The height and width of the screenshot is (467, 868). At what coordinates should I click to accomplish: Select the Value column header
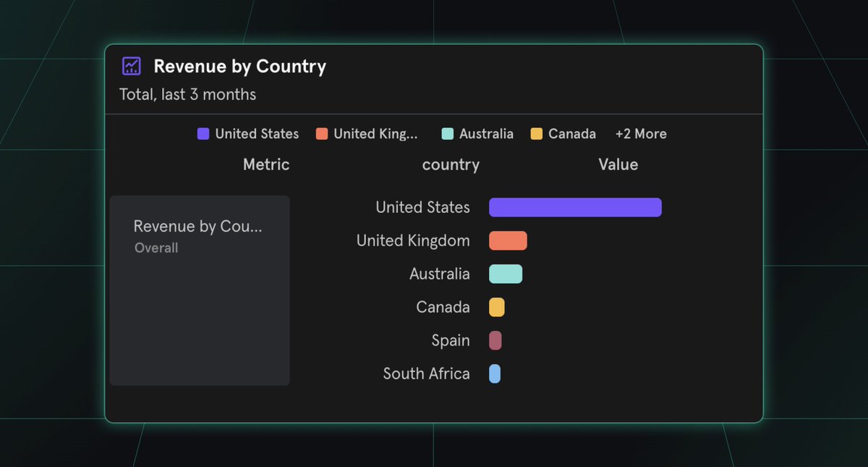618,164
